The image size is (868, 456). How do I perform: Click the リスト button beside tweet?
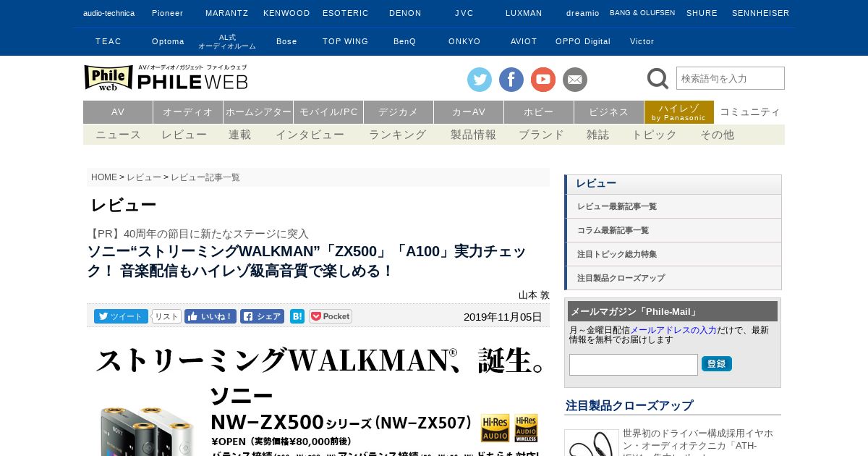coord(166,316)
